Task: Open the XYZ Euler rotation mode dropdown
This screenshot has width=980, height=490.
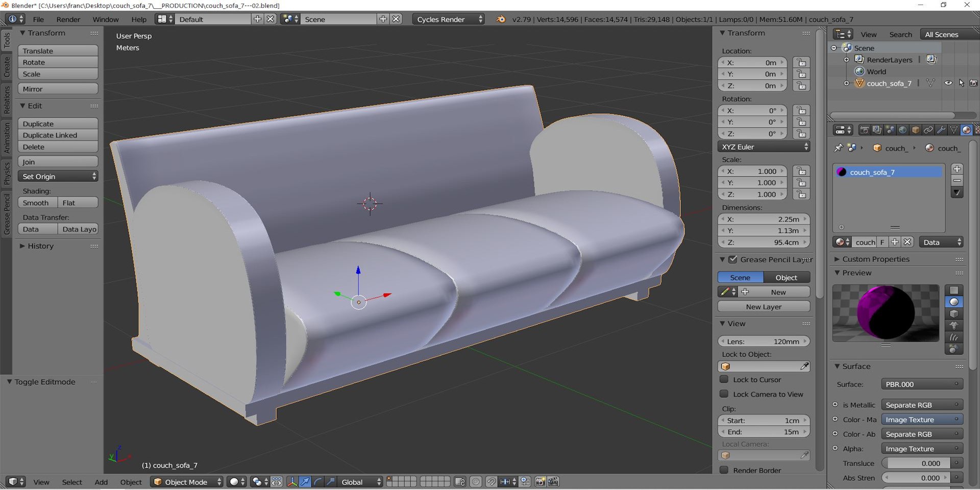Action: click(x=764, y=146)
